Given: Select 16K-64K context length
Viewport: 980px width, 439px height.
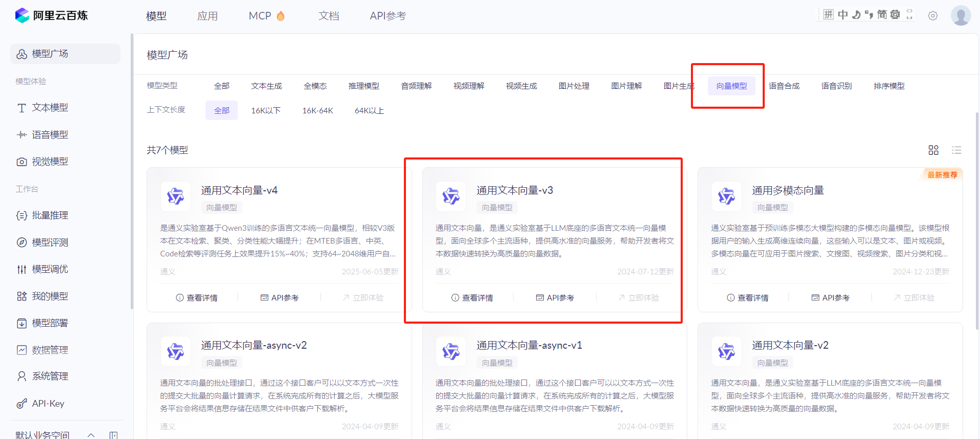Looking at the screenshot, I should (318, 110).
